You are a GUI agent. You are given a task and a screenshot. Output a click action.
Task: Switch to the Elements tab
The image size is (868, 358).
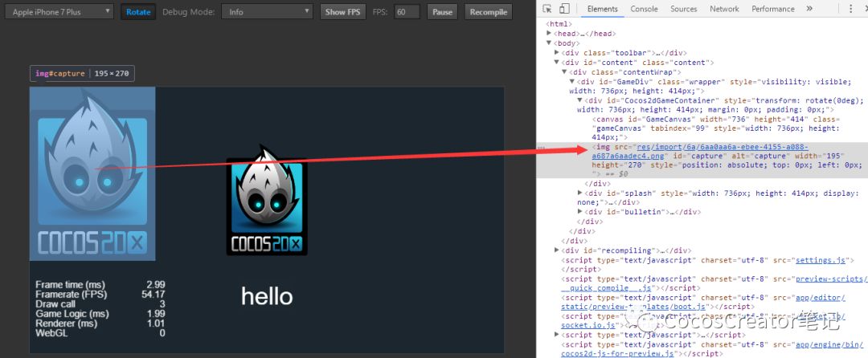point(602,9)
